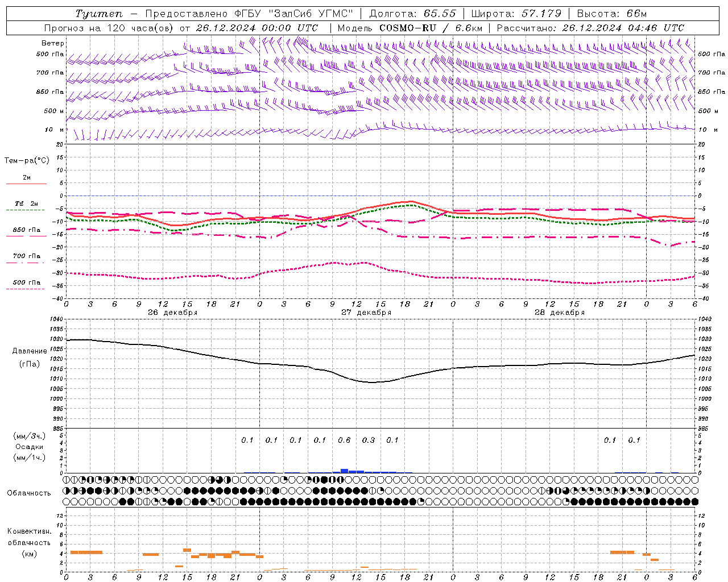Click the "26 декабря" date label
The height and width of the screenshot is (582, 728).
(172, 312)
